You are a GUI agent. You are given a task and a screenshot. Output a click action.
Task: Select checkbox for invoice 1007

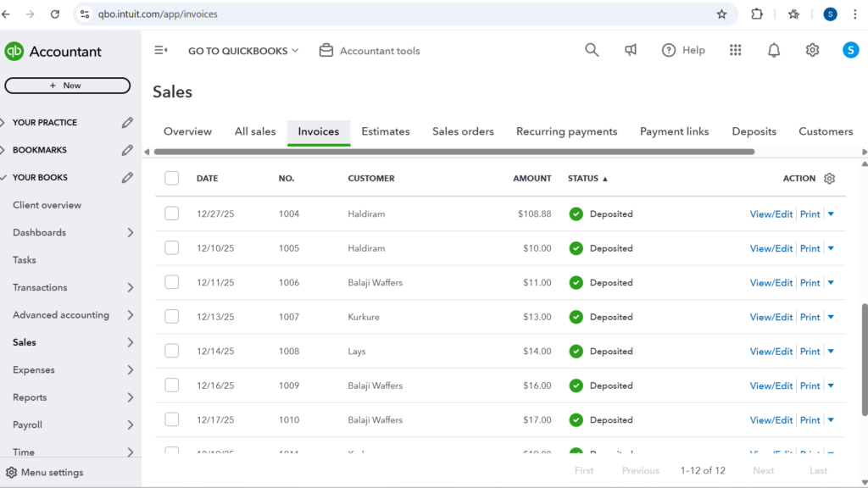(171, 317)
